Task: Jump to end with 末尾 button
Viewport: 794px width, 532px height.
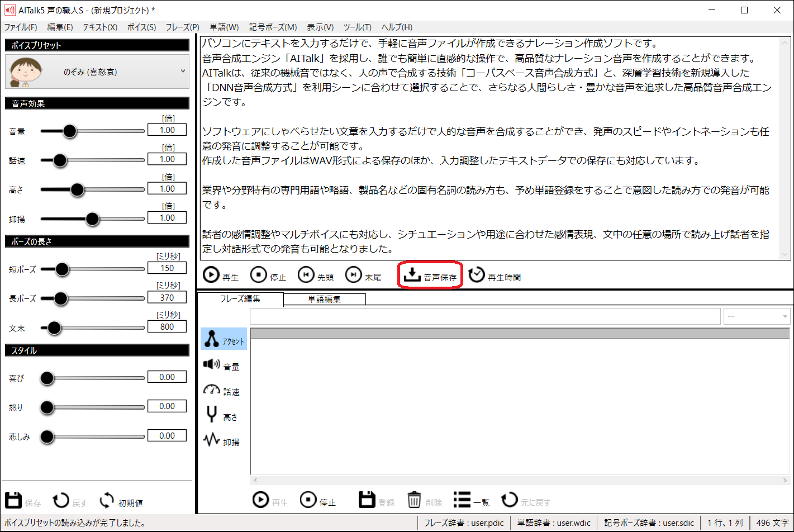Action: pos(363,275)
